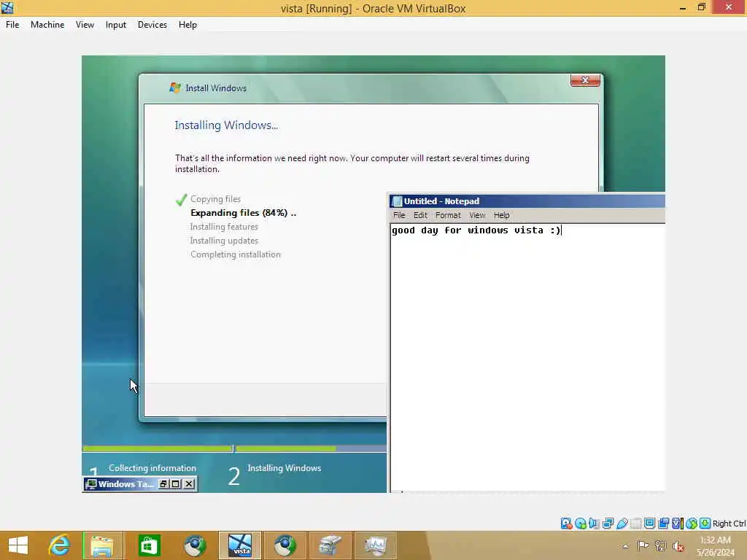
Task: Open Notepad View menu
Action: click(x=477, y=215)
